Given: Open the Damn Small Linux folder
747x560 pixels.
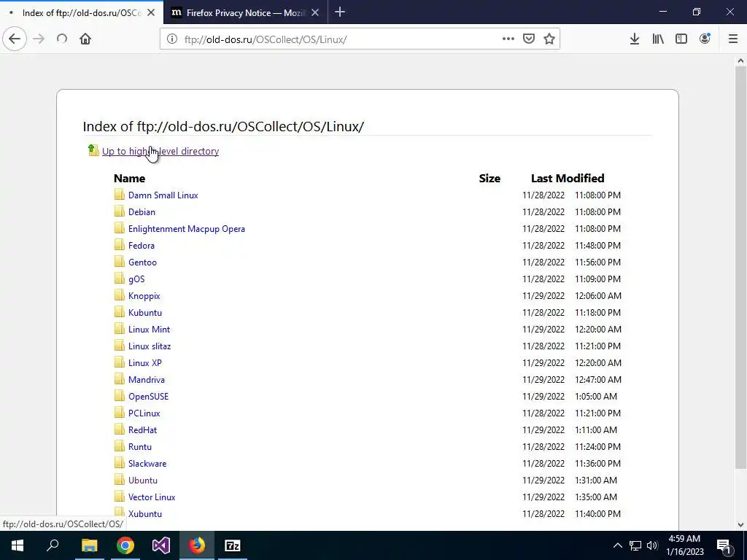Looking at the screenshot, I should click(163, 195).
